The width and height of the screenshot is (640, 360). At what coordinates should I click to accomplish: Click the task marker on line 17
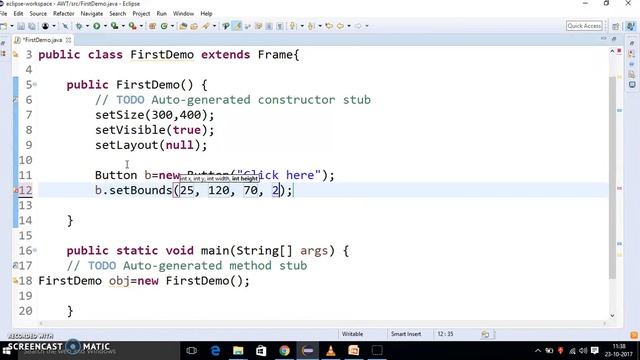point(16,266)
